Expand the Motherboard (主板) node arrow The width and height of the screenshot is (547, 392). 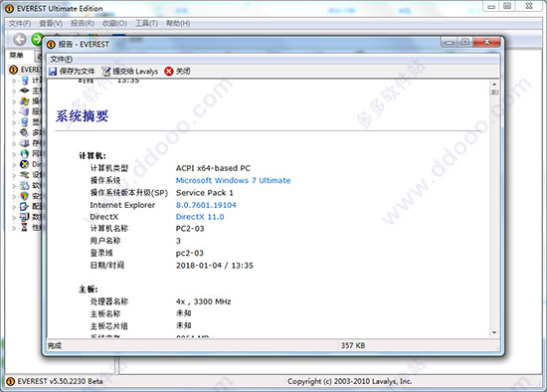pyautogui.click(x=14, y=92)
